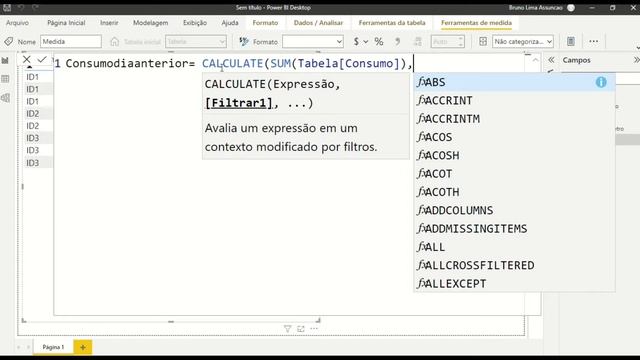
Task: Collapse the formula bar with chevron up
Action: click(536, 60)
